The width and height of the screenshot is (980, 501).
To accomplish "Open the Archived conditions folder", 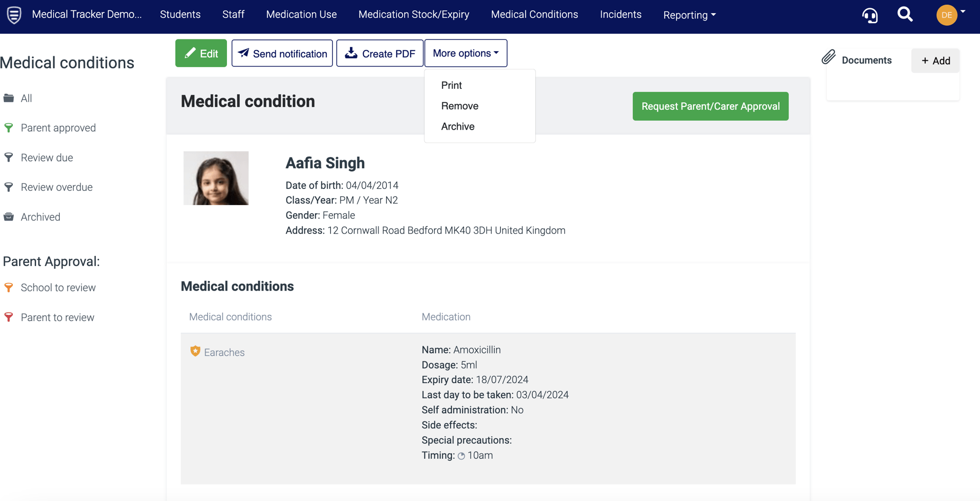I will pyautogui.click(x=40, y=217).
